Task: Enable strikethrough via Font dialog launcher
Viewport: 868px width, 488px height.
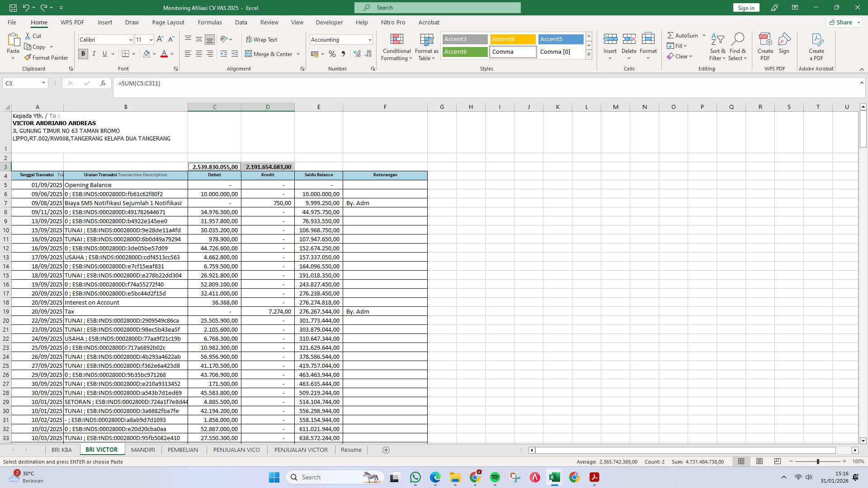Action: coord(176,68)
